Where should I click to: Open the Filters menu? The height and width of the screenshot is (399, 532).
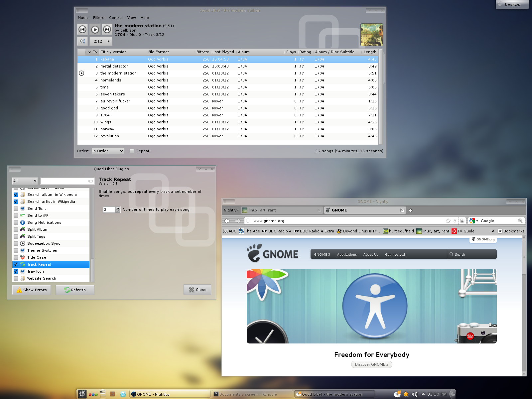click(98, 18)
